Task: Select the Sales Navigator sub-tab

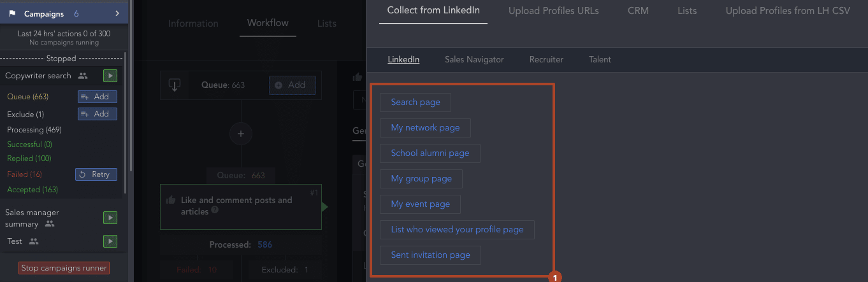Action: click(x=474, y=59)
